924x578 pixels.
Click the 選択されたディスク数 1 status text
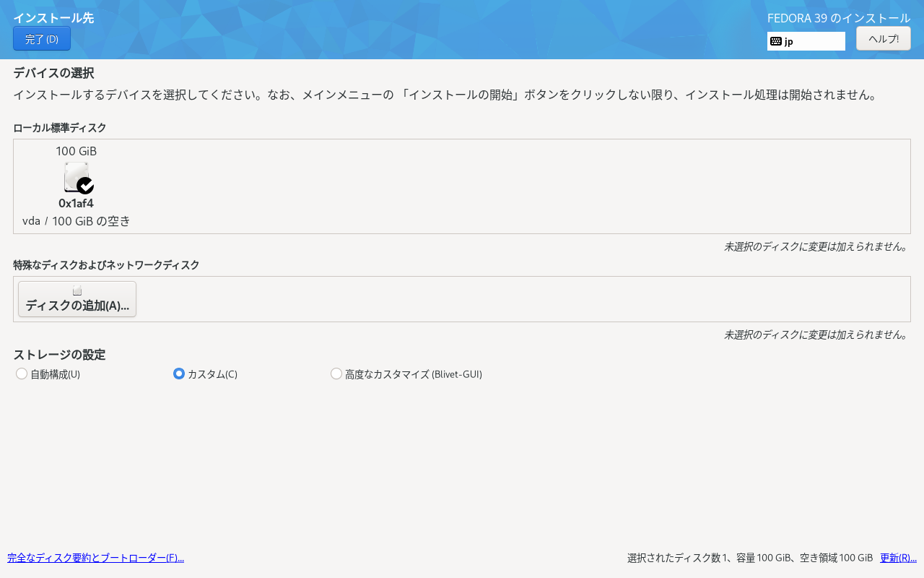click(x=750, y=558)
